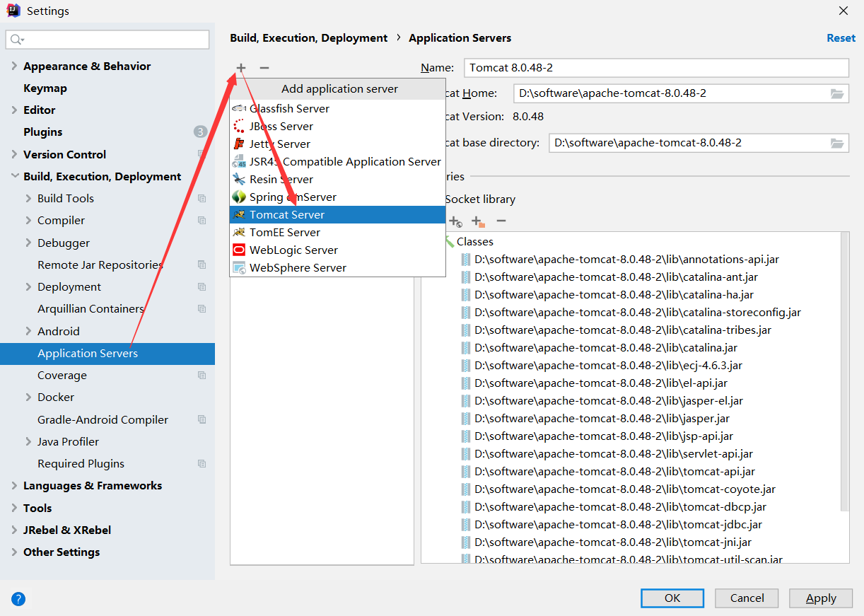This screenshot has width=864, height=616.
Task: Click the add library with globe icon
Action: pyautogui.click(x=455, y=221)
